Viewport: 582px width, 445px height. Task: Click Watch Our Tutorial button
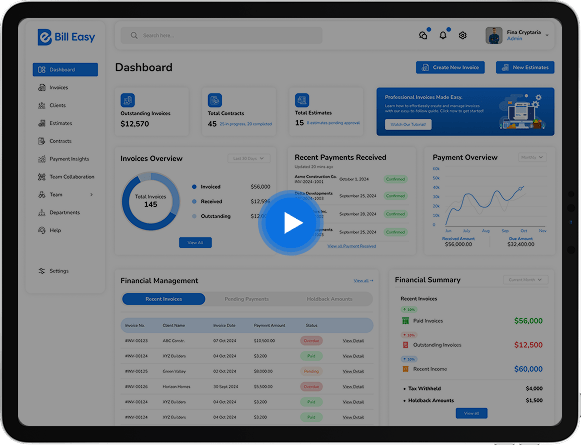coord(408,124)
